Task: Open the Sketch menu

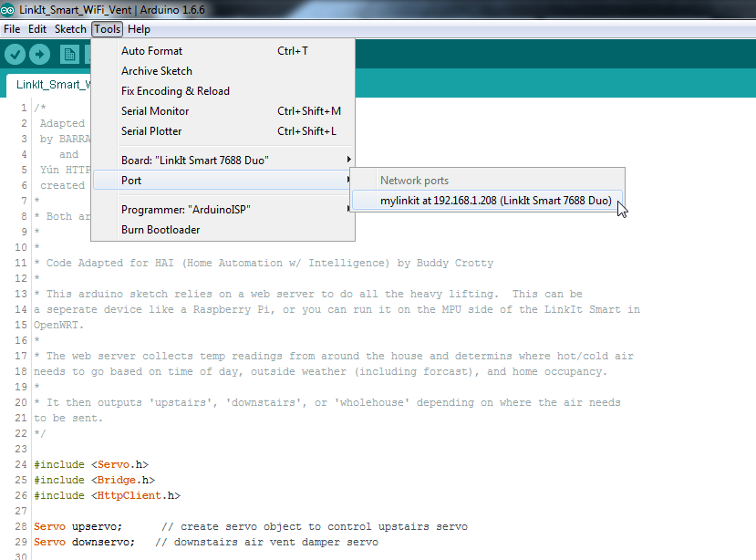Action: pyautogui.click(x=70, y=28)
